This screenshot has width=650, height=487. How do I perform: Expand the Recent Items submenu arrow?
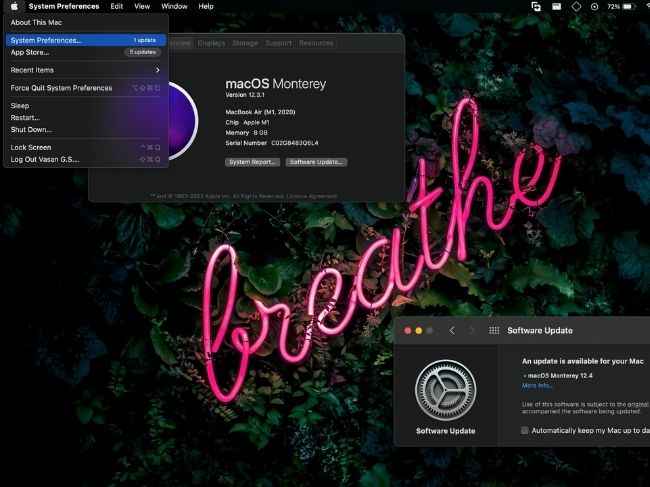[x=158, y=70]
